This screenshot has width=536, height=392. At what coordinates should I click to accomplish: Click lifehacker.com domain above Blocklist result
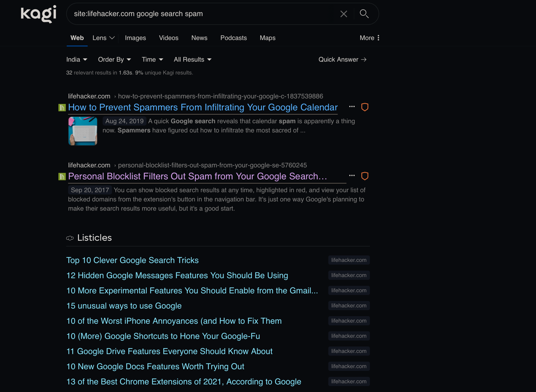click(89, 165)
